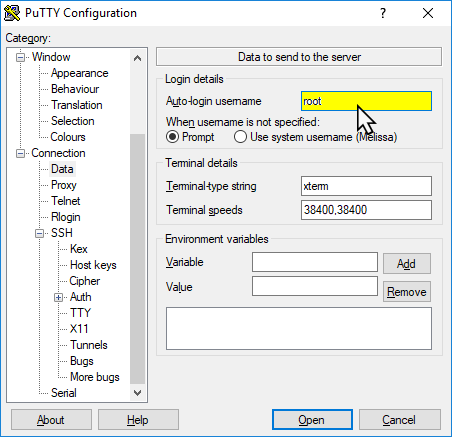Viewport: 452px width, 437px height.
Task: Open the Serial category
Action: (64, 393)
